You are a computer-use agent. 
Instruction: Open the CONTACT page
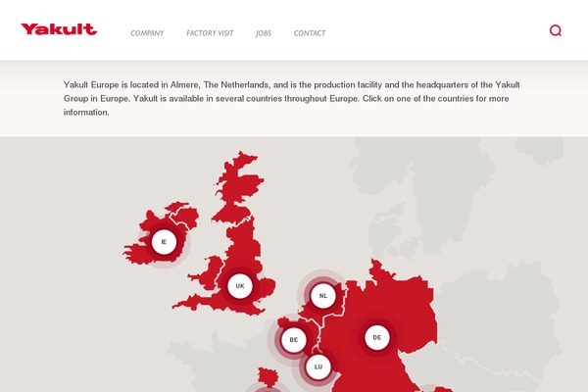click(x=310, y=33)
